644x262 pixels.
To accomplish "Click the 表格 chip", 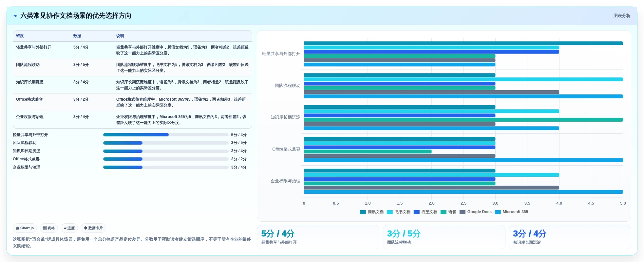I will click(49, 228).
